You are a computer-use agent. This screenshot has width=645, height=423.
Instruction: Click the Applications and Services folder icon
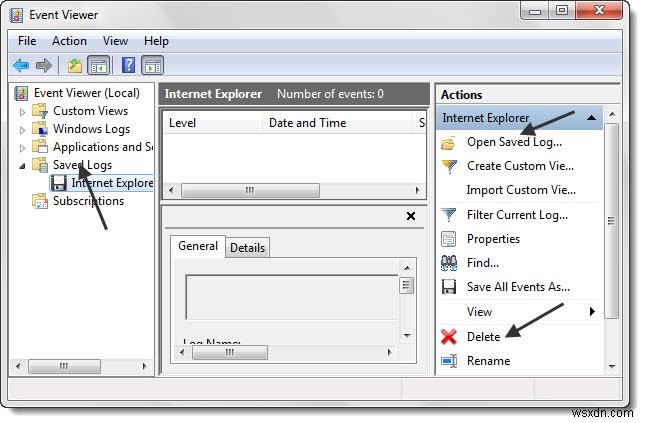pyautogui.click(x=40, y=146)
